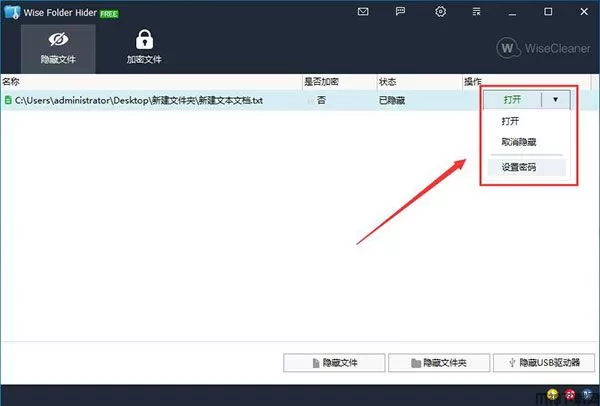Click the 隐藏USB驱动器 button
The width and height of the screenshot is (600, 406).
[544, 363]
